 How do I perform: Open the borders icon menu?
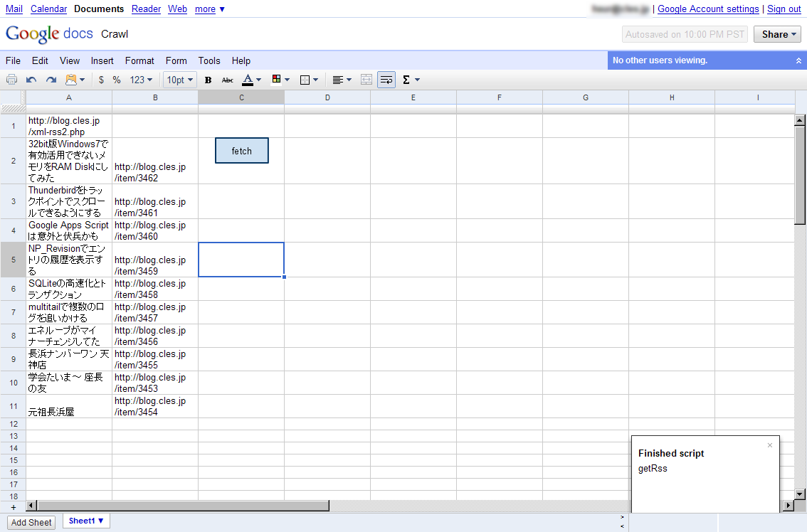click(x=309, y=80)
